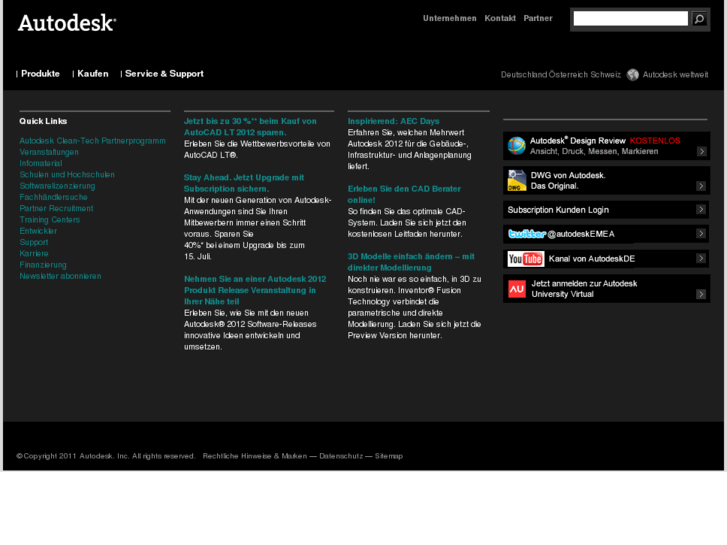Click the red AU University icon
The width and height of the screenshot is (727, 545).
[517, 289]
